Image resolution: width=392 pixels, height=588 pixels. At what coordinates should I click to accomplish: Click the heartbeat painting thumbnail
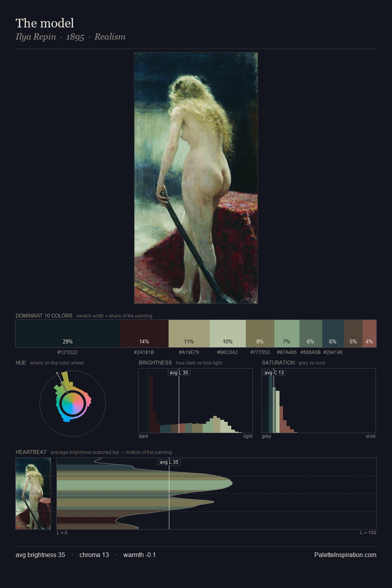coord(33,494)
